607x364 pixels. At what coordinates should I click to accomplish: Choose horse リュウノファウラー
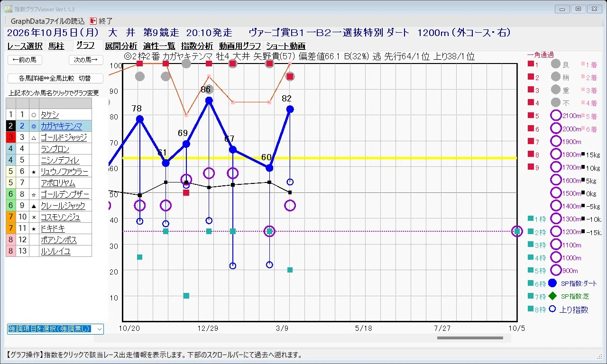[65, 172]
